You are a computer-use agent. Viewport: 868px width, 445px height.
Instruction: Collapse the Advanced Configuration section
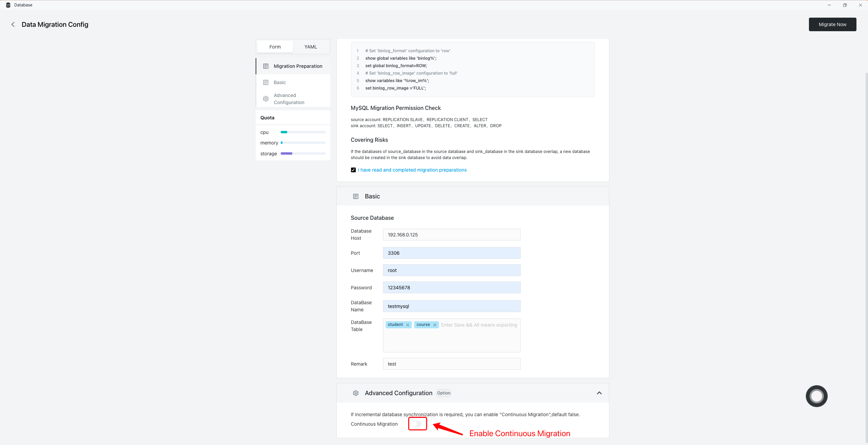599,393
